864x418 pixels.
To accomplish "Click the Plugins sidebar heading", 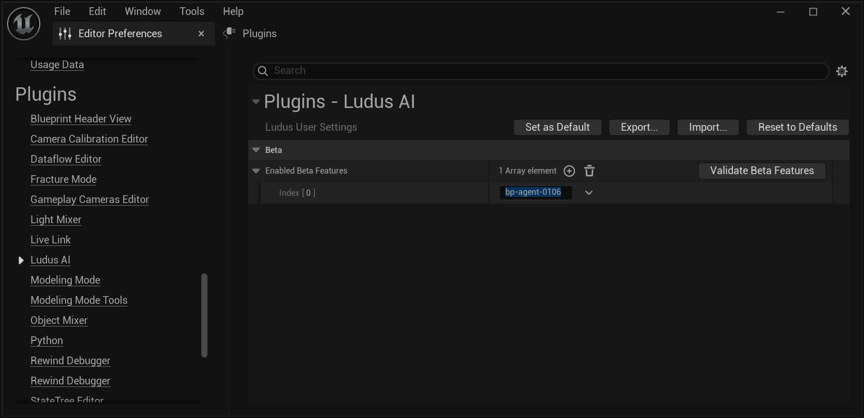I will (45, 95).
